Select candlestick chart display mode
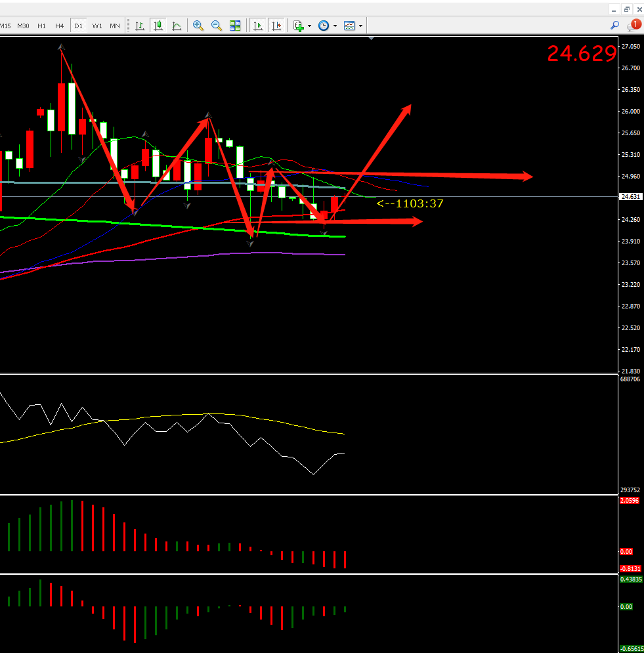This screenshot has width=644, height=653. tap(158, 26)
